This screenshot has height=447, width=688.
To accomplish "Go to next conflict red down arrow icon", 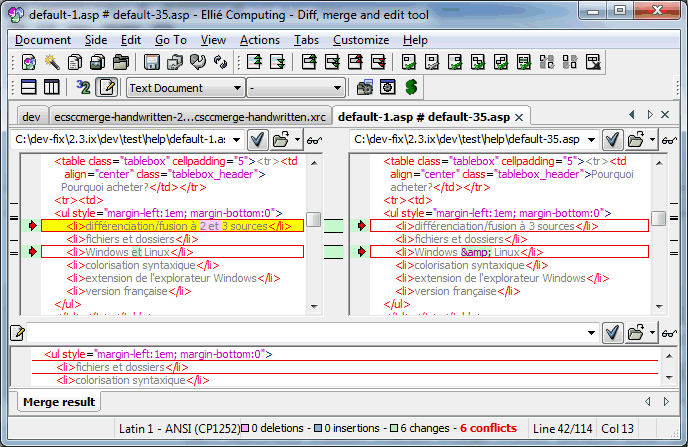I will (378, 62).
